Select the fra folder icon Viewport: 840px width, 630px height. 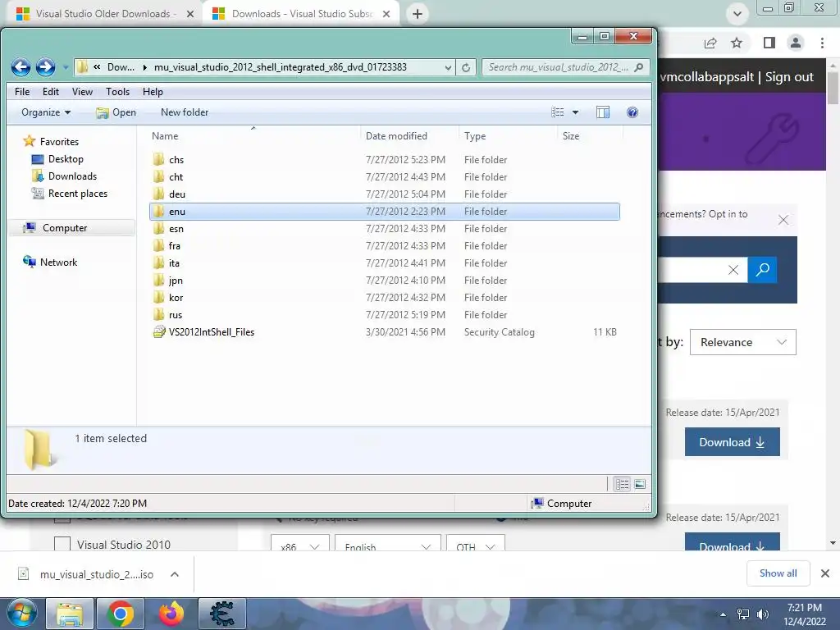pos(158,246)
